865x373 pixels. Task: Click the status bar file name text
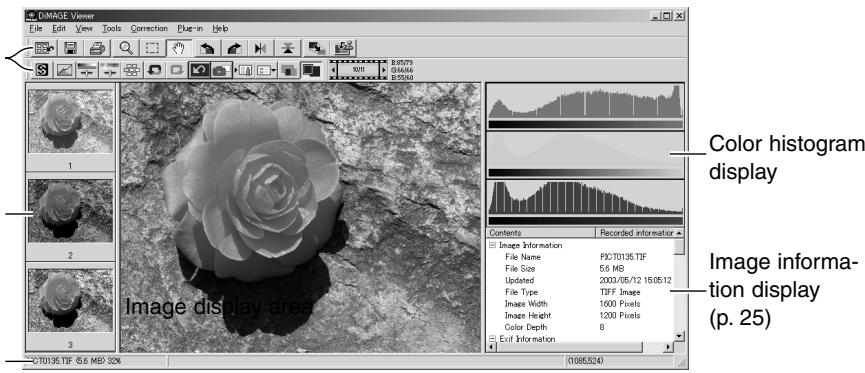pyautogui.click(x=74, y=361)
